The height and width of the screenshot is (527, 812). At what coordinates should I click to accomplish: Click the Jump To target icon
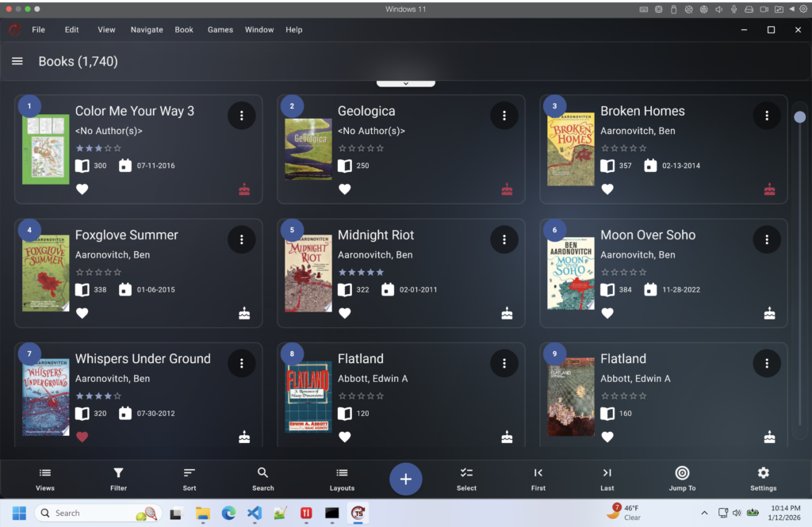pos(682,479)
